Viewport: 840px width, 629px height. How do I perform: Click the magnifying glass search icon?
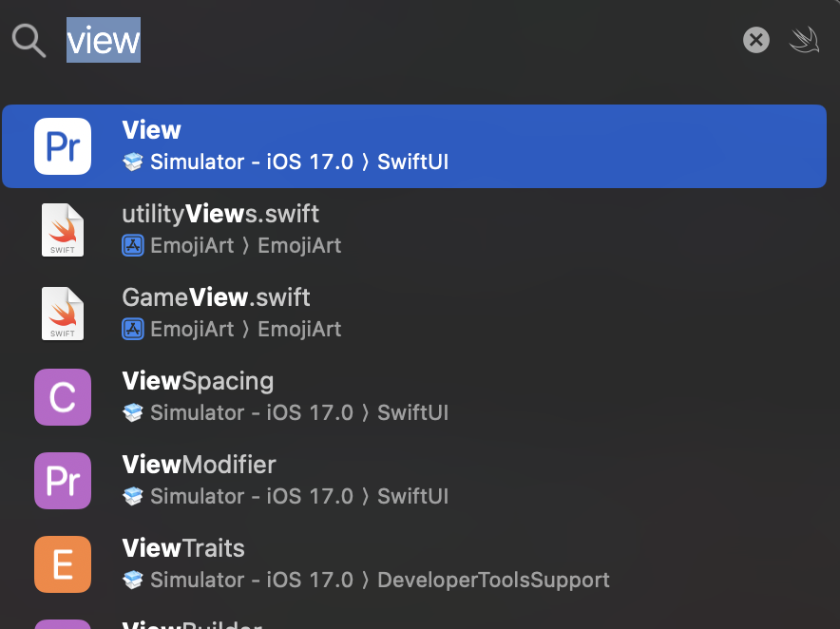(x=29, y=40)
